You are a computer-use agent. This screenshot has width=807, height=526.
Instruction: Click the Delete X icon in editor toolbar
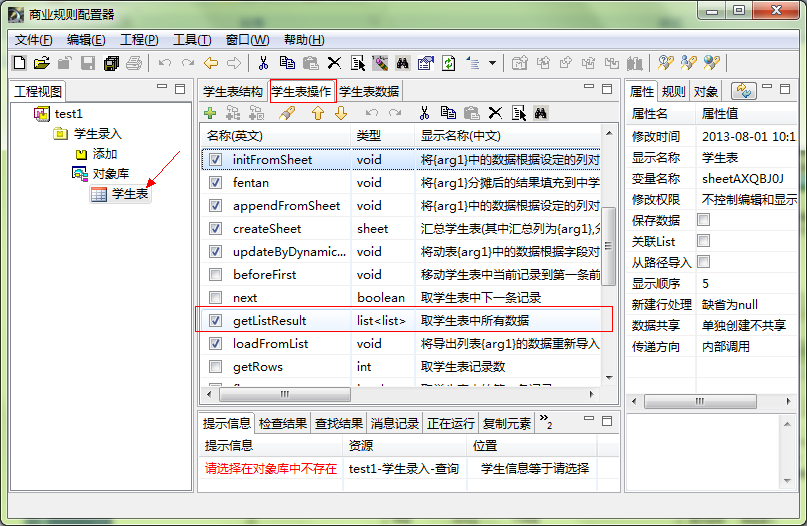point(495,113)
